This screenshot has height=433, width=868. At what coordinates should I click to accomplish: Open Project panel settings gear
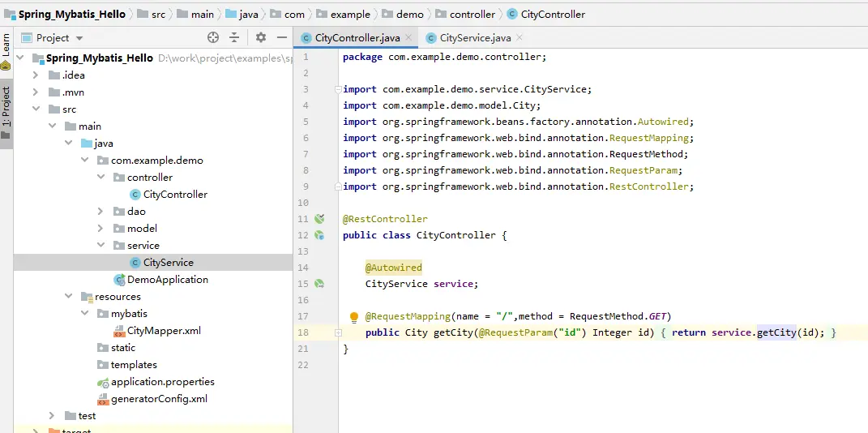click(261, 37)
